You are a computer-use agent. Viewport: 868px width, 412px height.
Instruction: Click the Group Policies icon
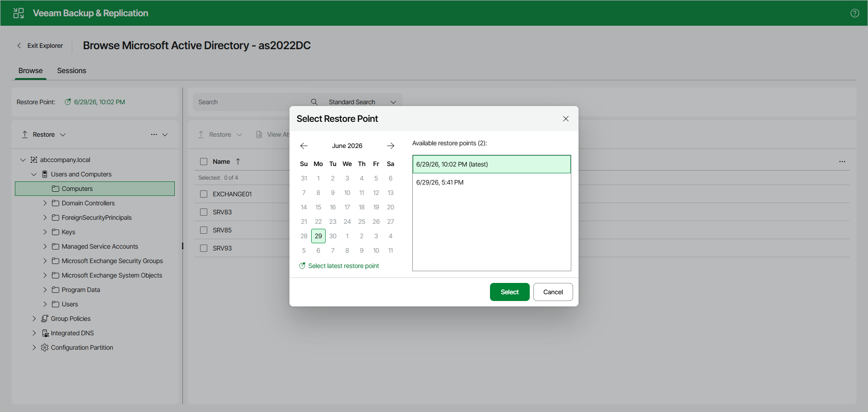pos(45,319)
